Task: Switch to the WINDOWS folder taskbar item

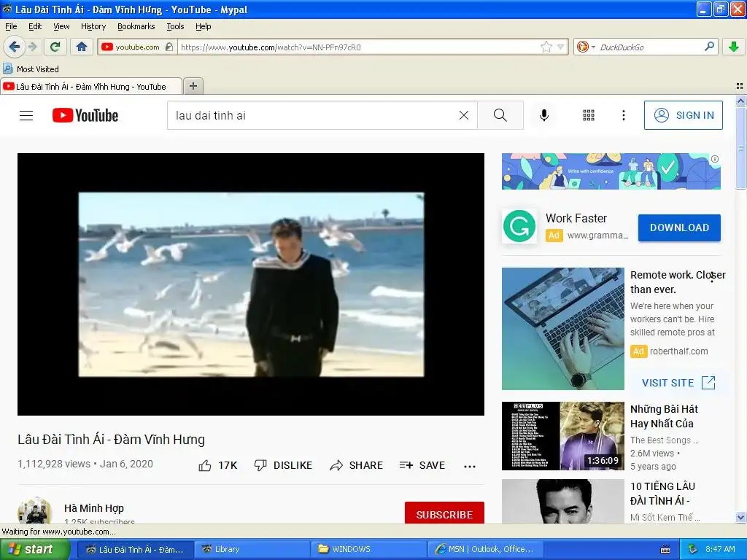Action: (370, 549)
